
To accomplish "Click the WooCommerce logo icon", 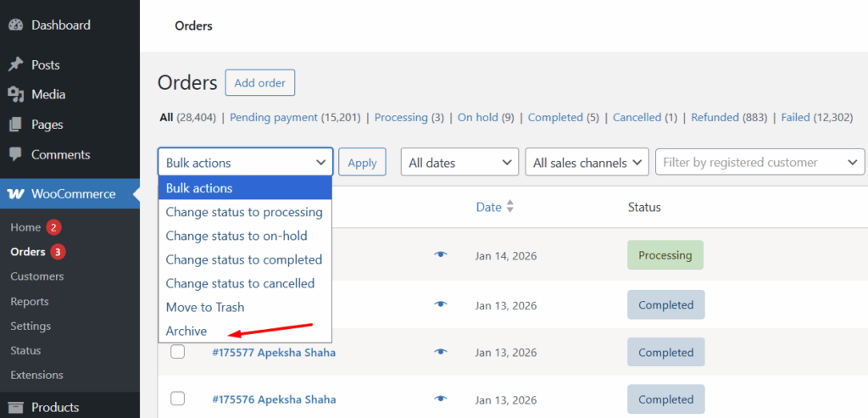I will 15,194.
